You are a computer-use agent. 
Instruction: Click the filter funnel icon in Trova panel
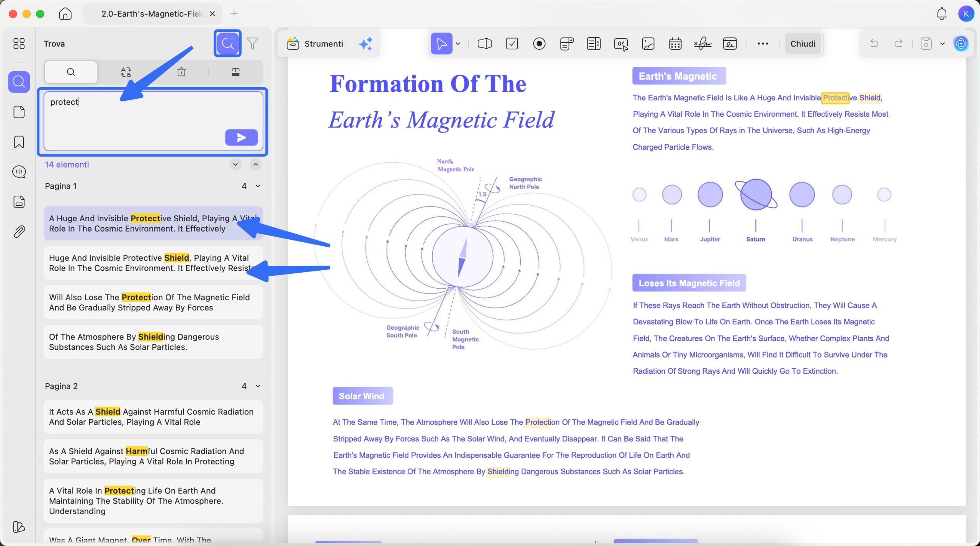pyautogui.click(x=252, y=44)
